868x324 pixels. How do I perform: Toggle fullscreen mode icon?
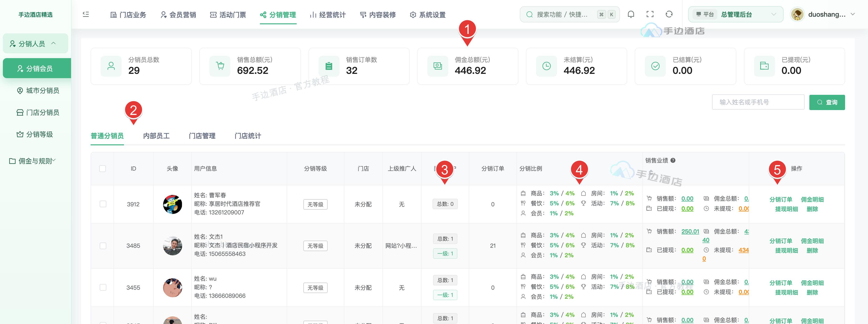point(650,14)
